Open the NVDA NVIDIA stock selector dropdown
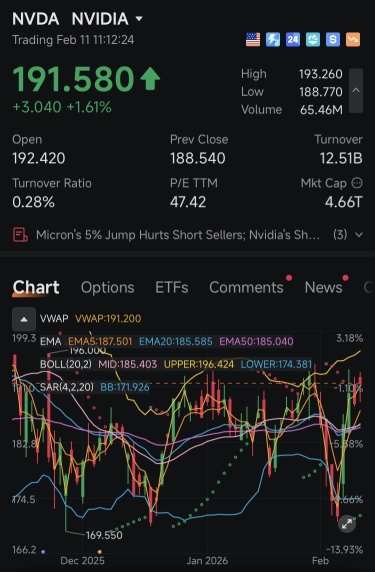375x572 pixels. pyautogui.click(x=139, y=19)
